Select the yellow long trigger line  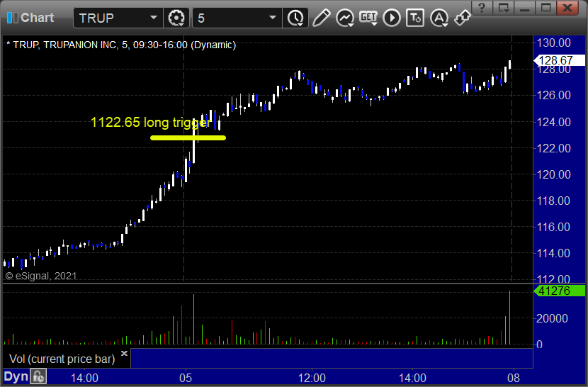pos(188,138)
